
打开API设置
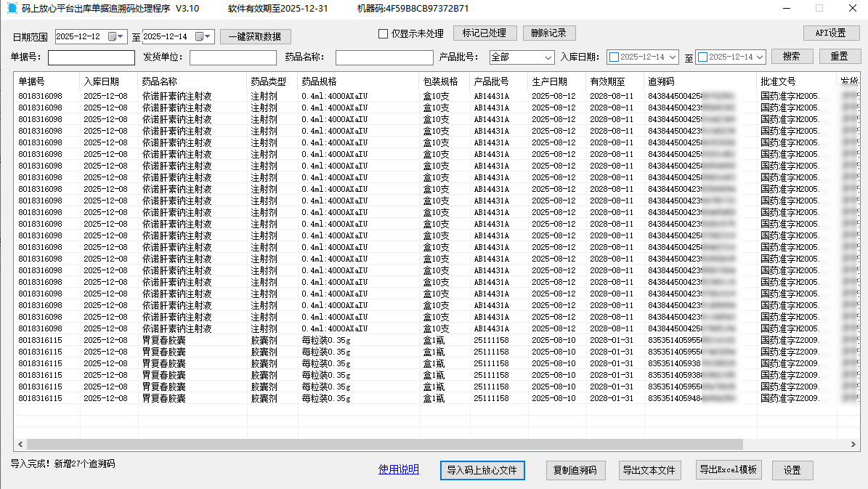(830, 33)
